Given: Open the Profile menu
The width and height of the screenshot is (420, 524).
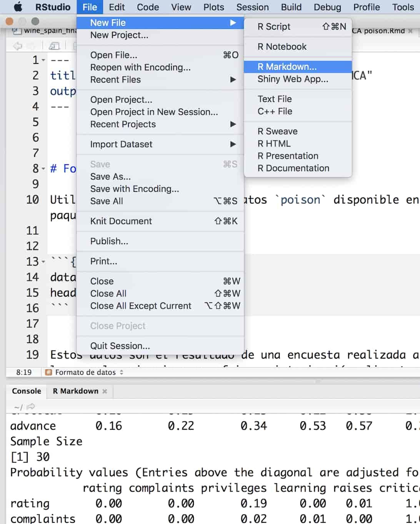Looking at the screenshot, I should tap(367, 7).
